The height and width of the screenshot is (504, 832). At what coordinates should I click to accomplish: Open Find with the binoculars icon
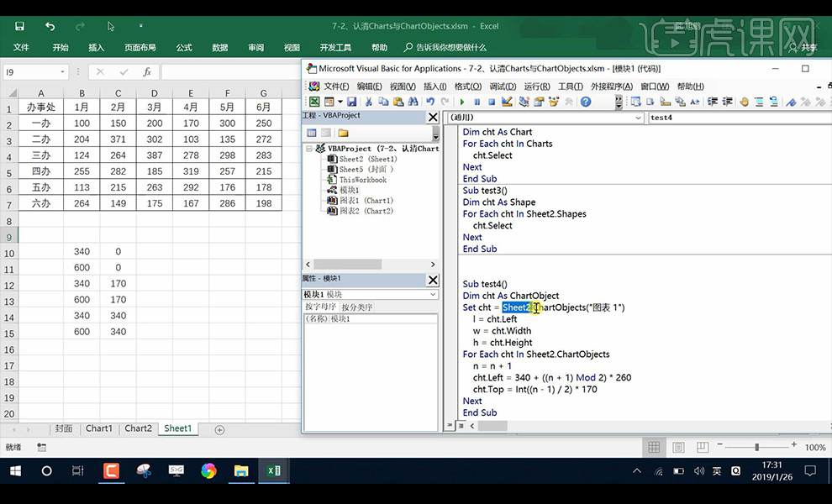coord(413,102)
